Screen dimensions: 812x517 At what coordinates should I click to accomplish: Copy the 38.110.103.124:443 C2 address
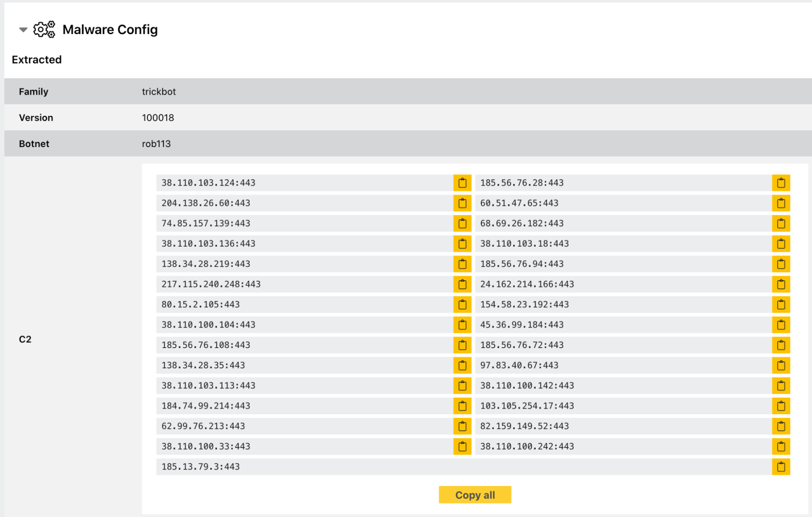click(462, 183)
